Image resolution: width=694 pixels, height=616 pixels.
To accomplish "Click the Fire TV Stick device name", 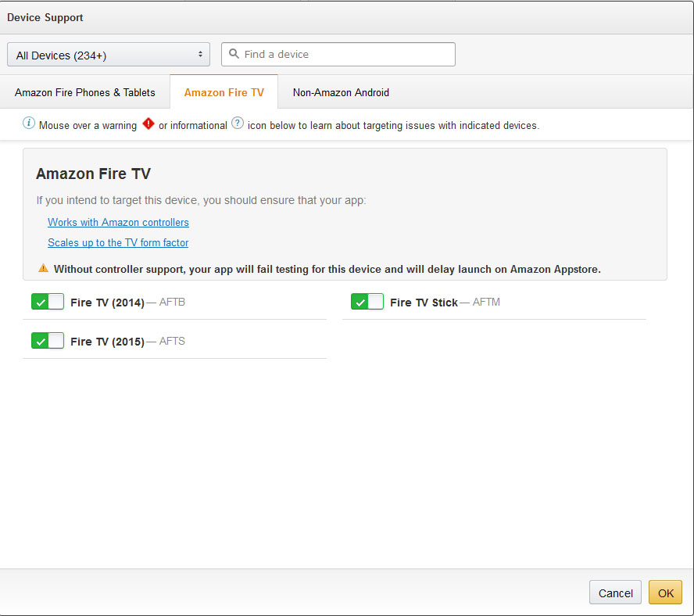I will [424, 303].
